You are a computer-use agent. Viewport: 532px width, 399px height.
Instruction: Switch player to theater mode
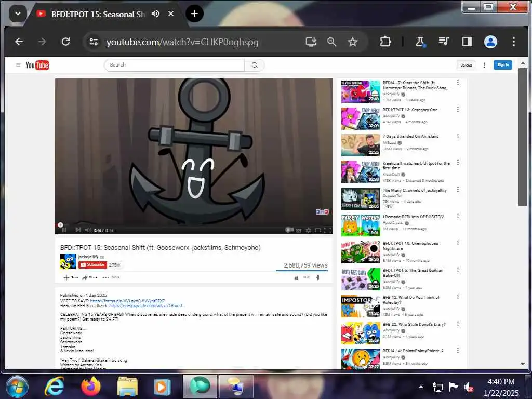tap(318, 230)
